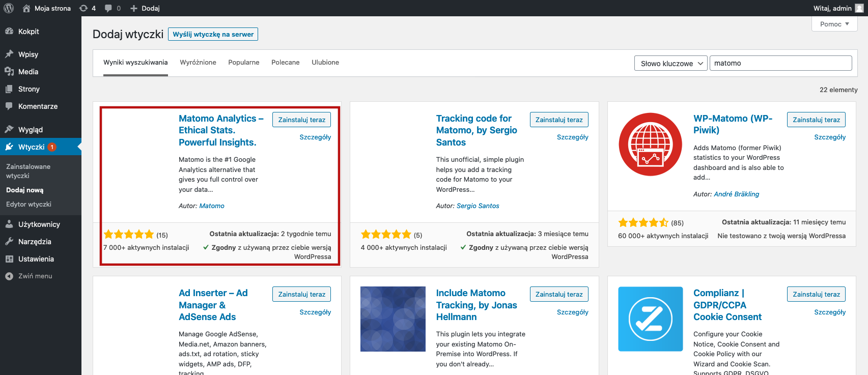Image resolution: width=868 pixels, height=375 pixels.
Task: Click the Komentarze bubble icon in sidebar
Action: pos(9,106)
